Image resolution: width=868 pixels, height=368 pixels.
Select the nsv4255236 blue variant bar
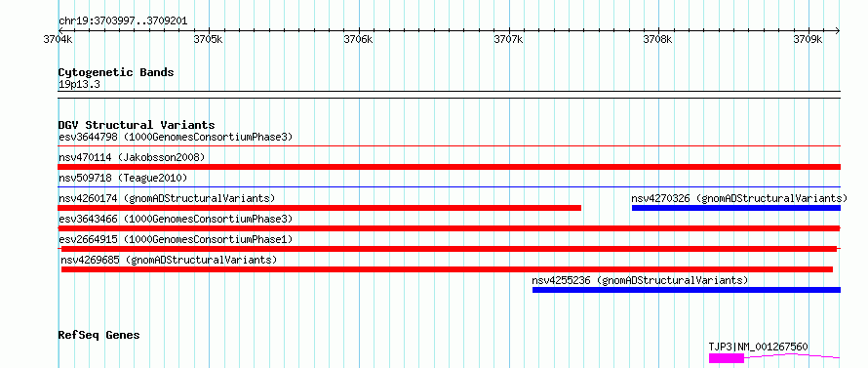(x=687, y=290)
